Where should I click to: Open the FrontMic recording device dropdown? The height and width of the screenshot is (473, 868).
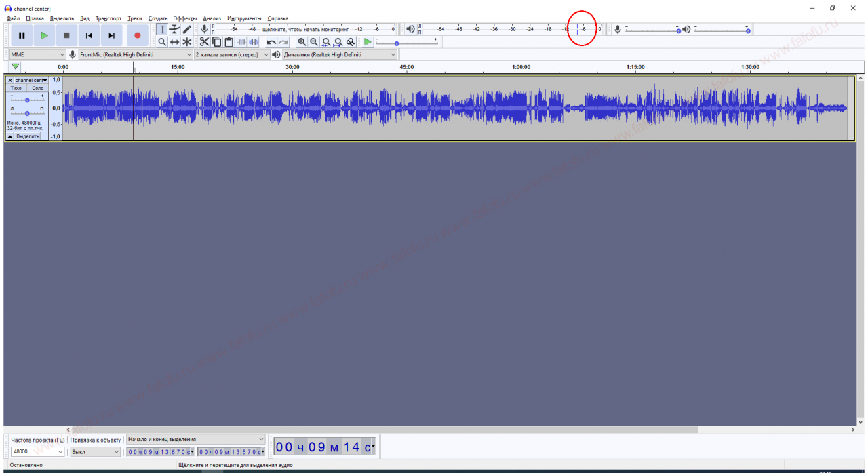pyautogui.click(x=136, y=54)
